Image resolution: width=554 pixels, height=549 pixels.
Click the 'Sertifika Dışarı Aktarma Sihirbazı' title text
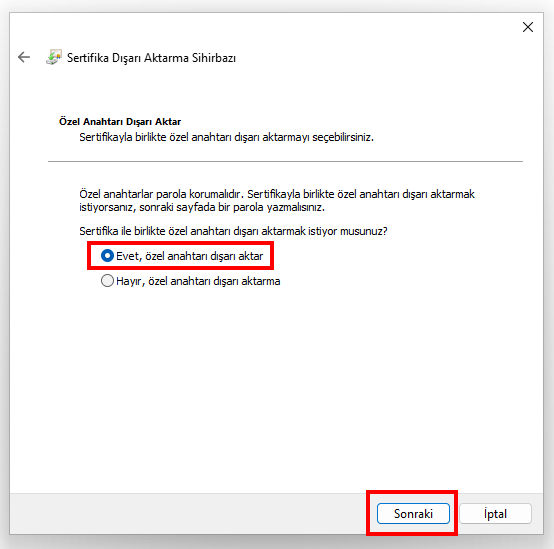[x=151, y=58]
